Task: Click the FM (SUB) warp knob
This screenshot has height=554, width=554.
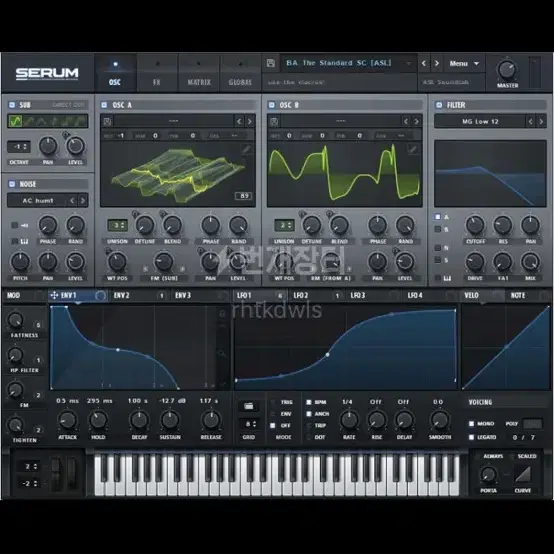Action: tap(164, 262)
